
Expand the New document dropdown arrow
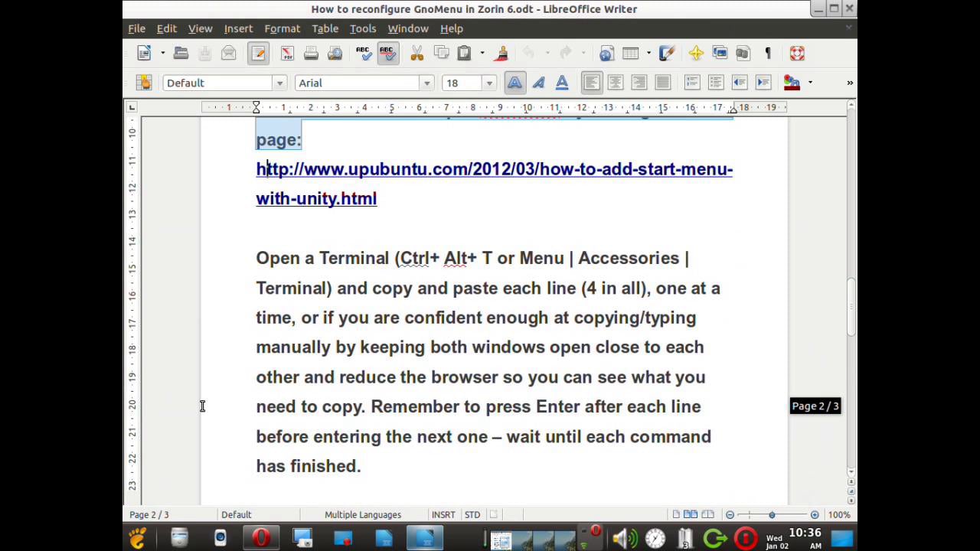(162, 53)
